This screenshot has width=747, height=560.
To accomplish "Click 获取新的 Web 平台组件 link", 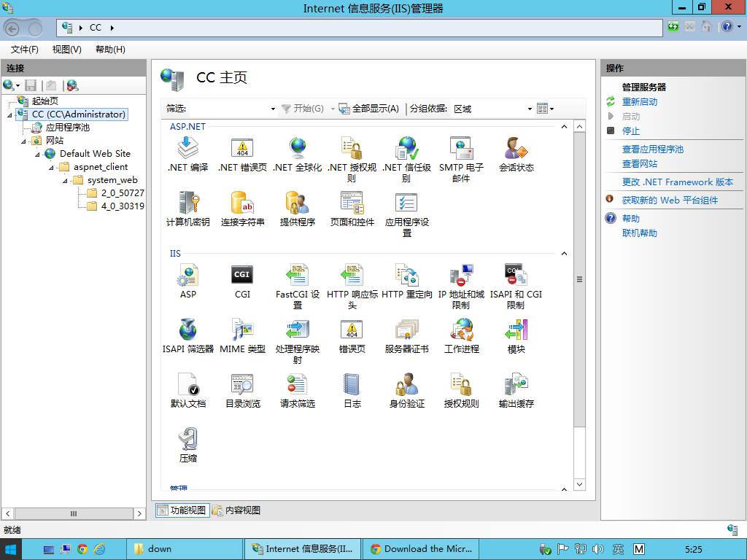I will tap(670, 200).
